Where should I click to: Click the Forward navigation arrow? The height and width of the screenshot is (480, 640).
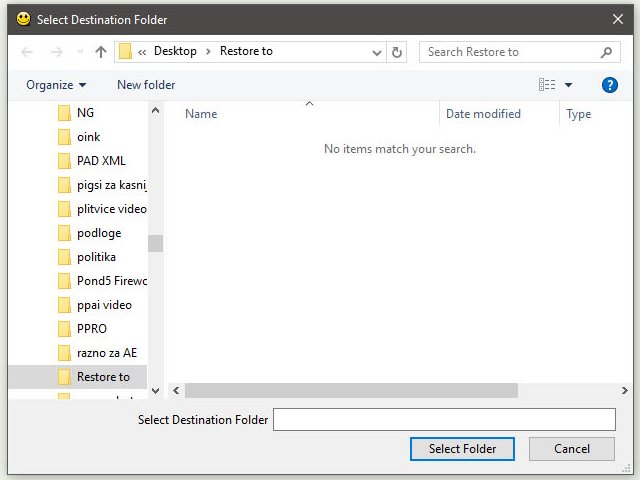pyautogui.click(x=56, y=52)
